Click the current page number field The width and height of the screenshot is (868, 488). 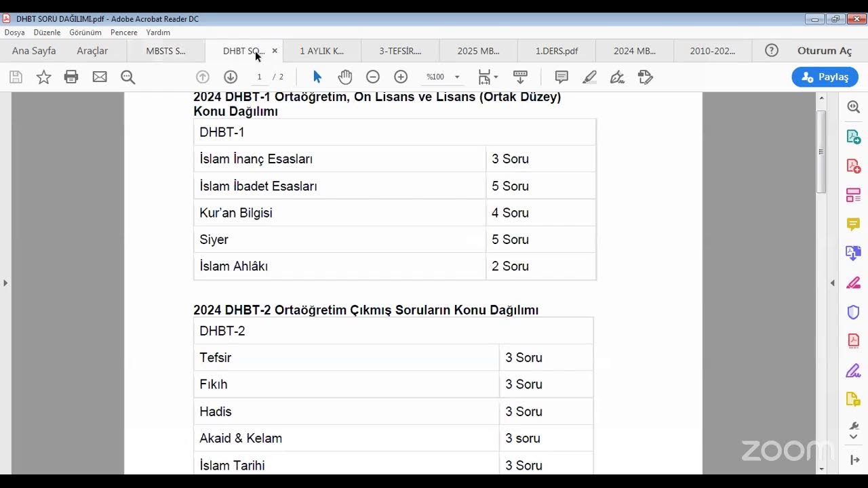coord(259,77)
